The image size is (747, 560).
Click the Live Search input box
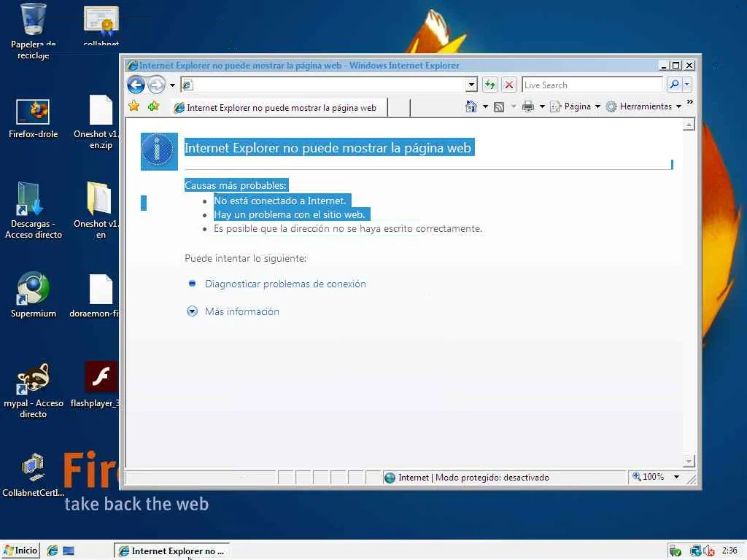pos(592,85)
